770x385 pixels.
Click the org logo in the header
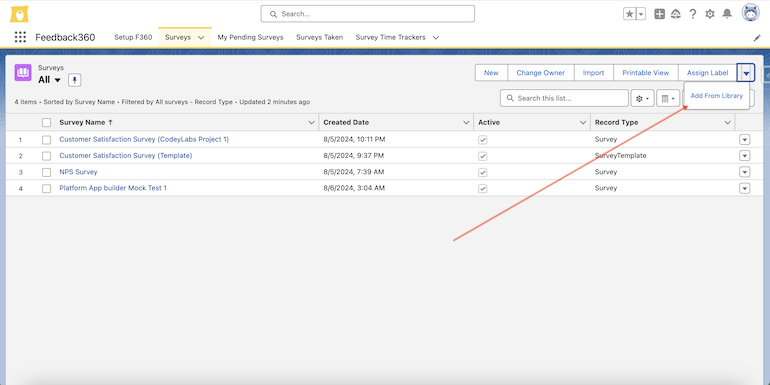pyautogui.click(x=19, y=14)
